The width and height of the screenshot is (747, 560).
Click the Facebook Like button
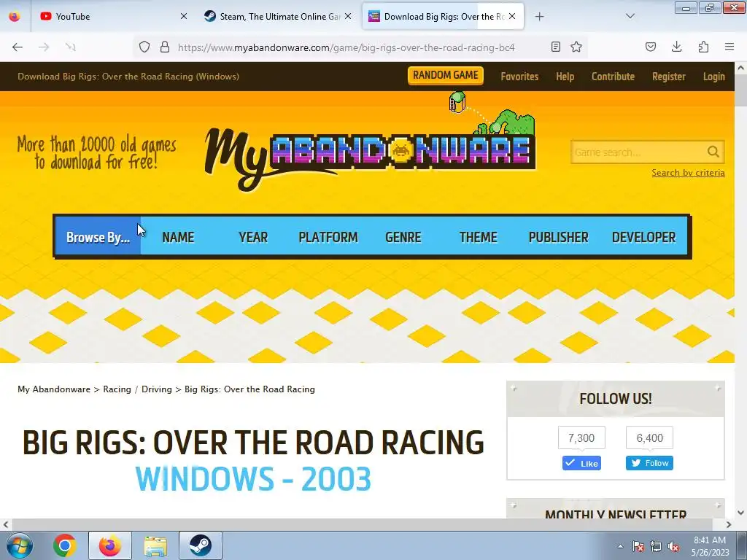pyautogui.click(x=581, y=463)
